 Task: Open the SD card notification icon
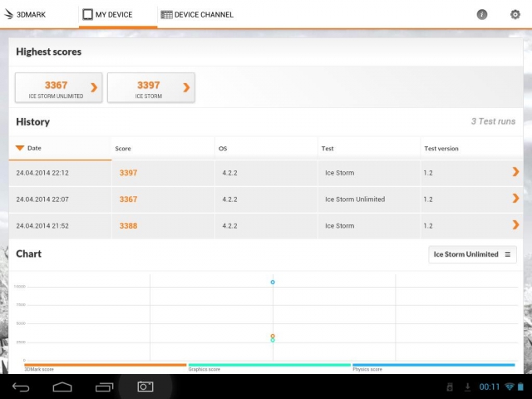(x=450, y=387)
